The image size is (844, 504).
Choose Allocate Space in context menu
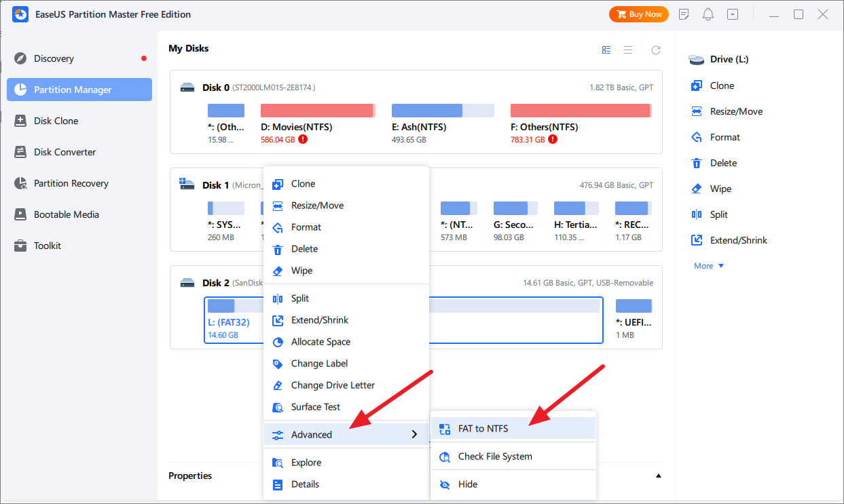[x=346, y=342]
